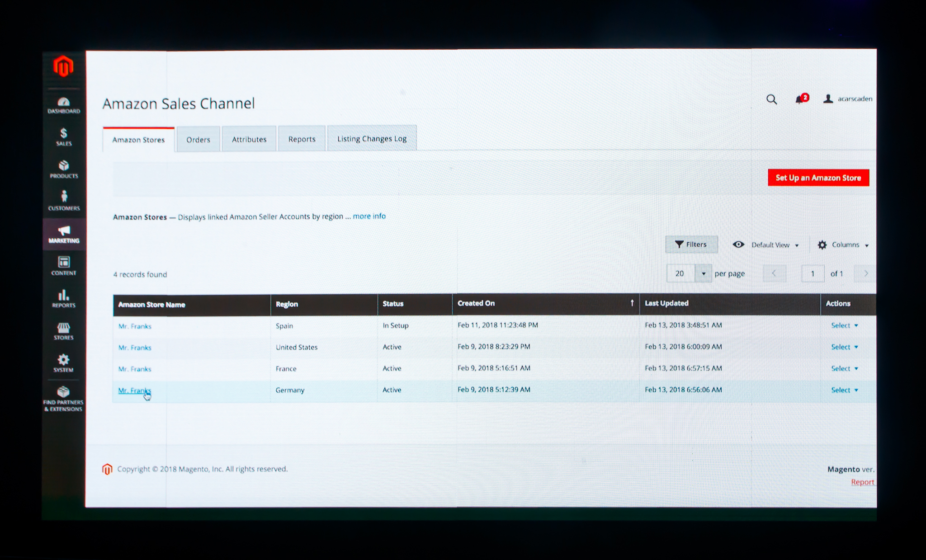
Task: Open Mr. Franks store for Spain
Action: point(135,326)
